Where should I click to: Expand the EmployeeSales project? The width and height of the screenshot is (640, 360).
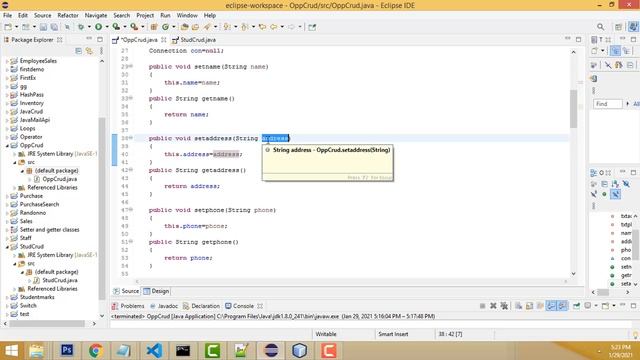point(7,61)
